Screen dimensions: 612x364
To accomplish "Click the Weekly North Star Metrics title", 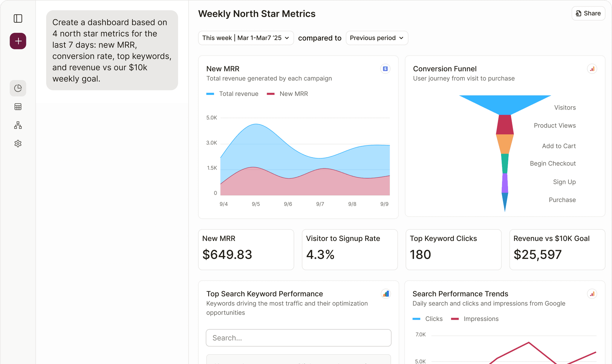I will tap(257, 13).
